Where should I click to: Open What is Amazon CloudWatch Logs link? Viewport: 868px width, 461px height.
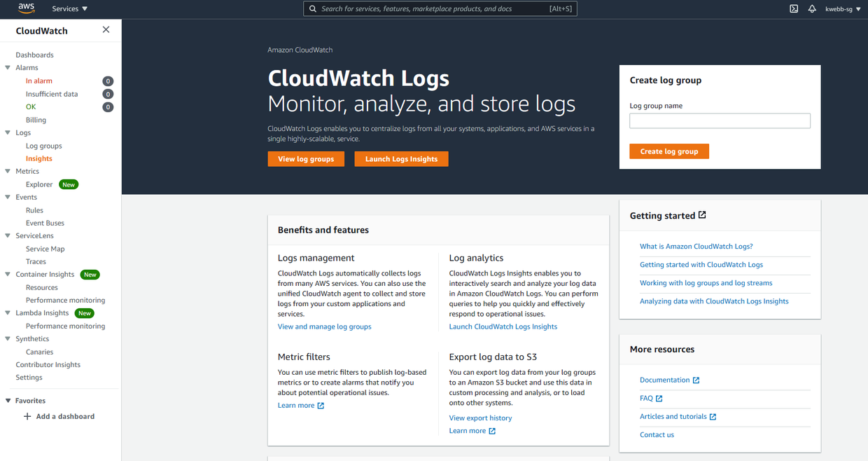696,247
